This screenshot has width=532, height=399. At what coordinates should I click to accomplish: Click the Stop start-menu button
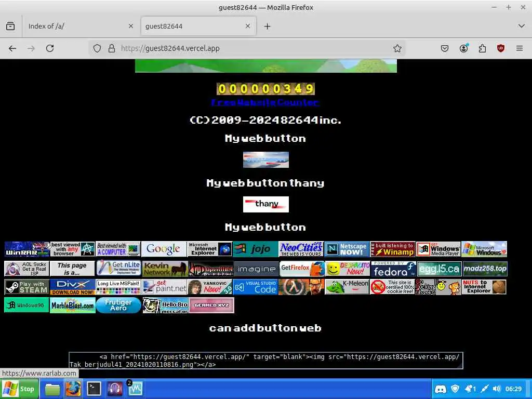pos(20,389)
